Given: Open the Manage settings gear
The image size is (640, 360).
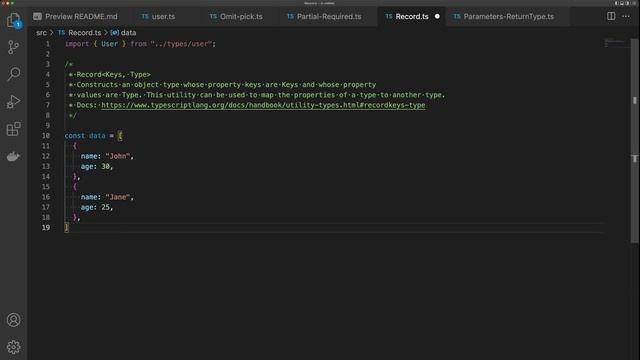Looking at the screenshot, I should (x=13, y=347).
